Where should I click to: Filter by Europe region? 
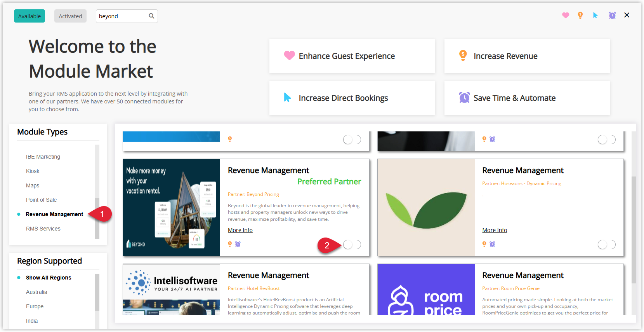(x=35, y=306)
